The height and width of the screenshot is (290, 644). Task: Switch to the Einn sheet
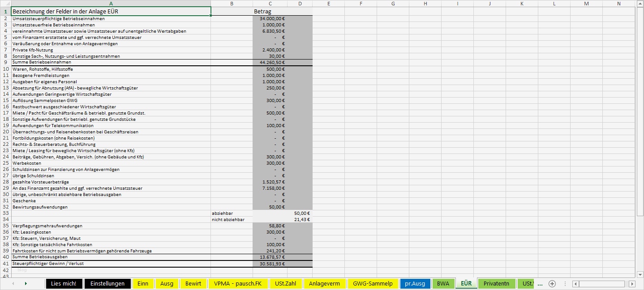[x=143, y=283]
